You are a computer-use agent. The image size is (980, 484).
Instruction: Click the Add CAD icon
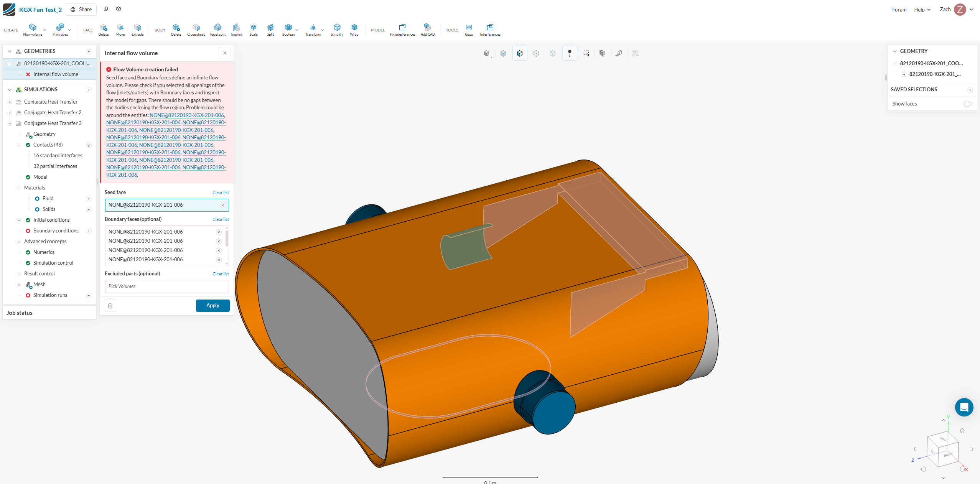[x=427, y=29]
